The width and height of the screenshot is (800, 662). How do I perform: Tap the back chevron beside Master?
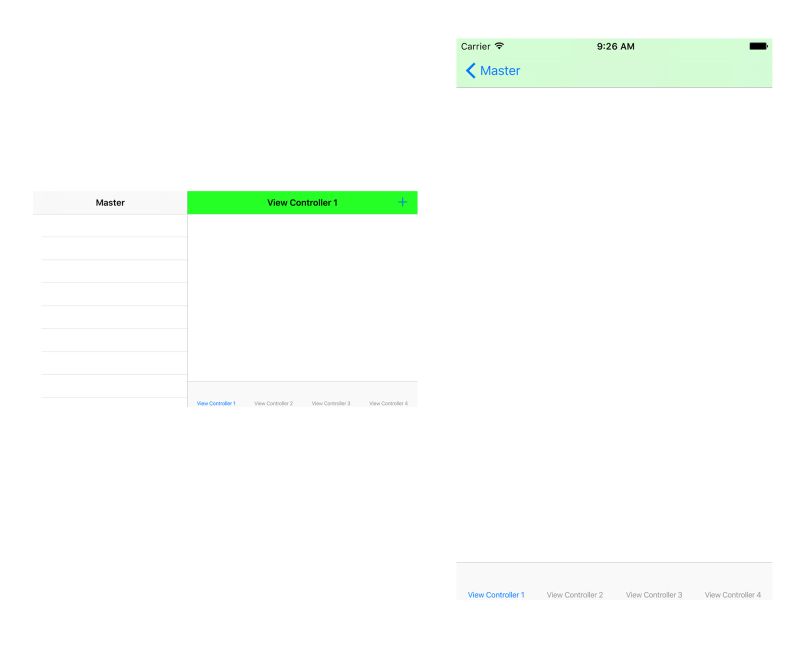(x=470, y=70)
